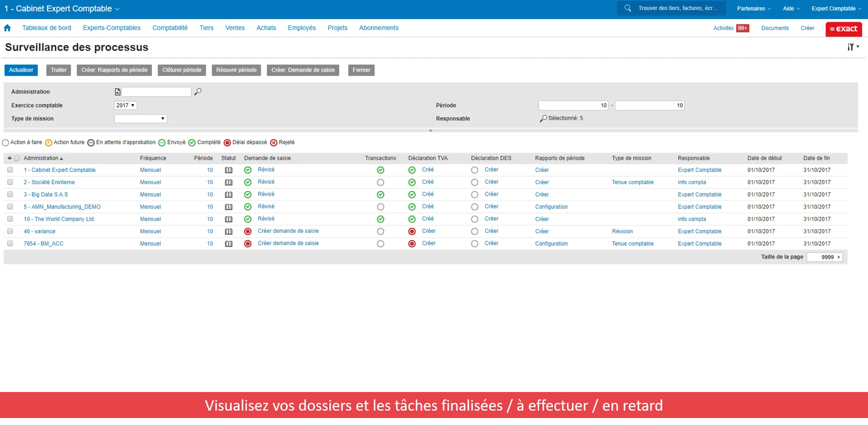Select checkbox for 46 - variance
Screen dimensions: 868x425
10,231
